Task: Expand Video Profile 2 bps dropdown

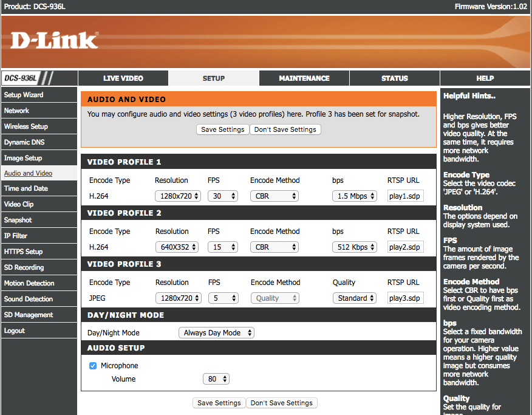Action: [354, 247]
